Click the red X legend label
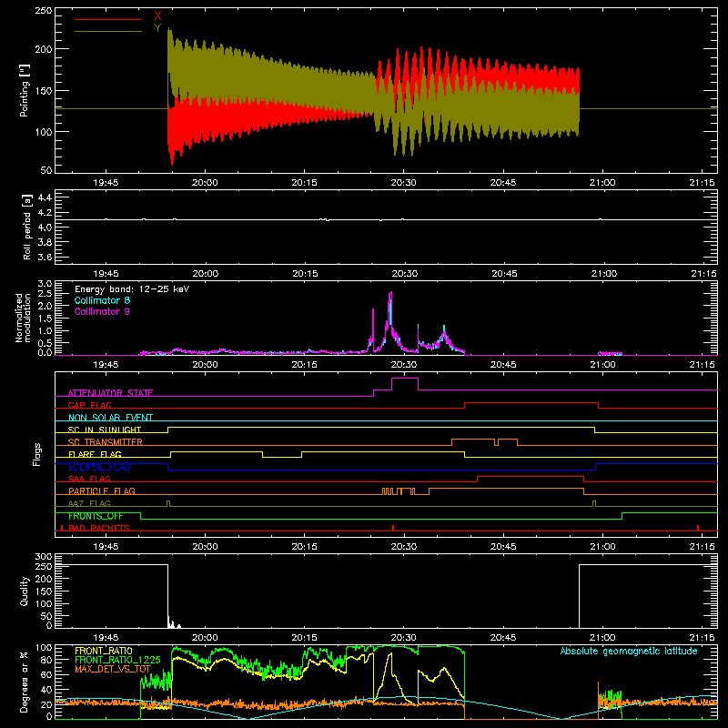The height and width of the screenshot is (728, 728). (157, 16)
